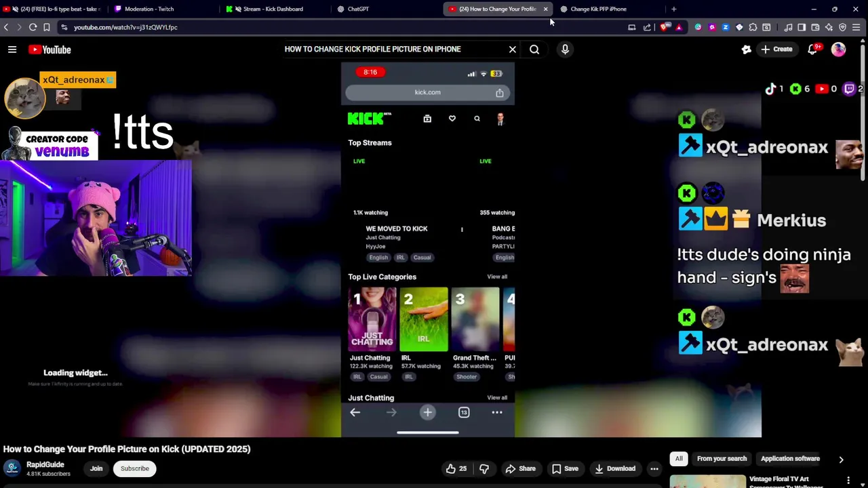This screenshot has width=868, height=488.
Task: Click the phone browser new tab plus button
Action: [x=427, y=412]
